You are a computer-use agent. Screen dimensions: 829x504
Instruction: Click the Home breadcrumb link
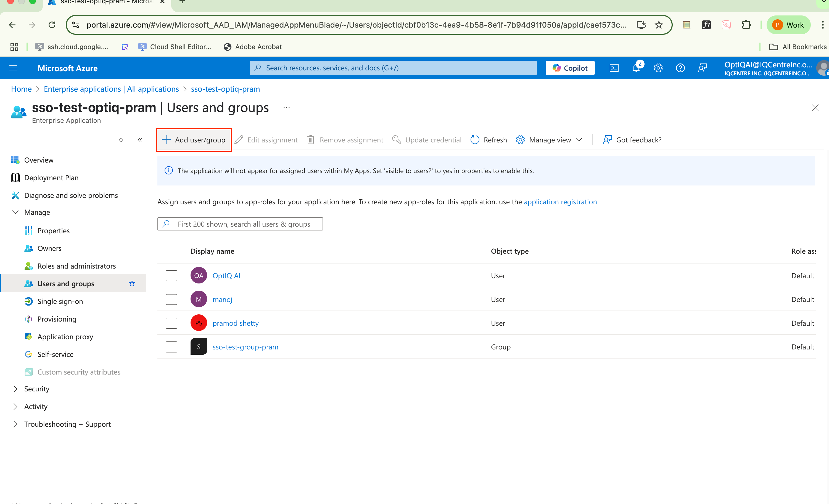click(x=21, y=89)
